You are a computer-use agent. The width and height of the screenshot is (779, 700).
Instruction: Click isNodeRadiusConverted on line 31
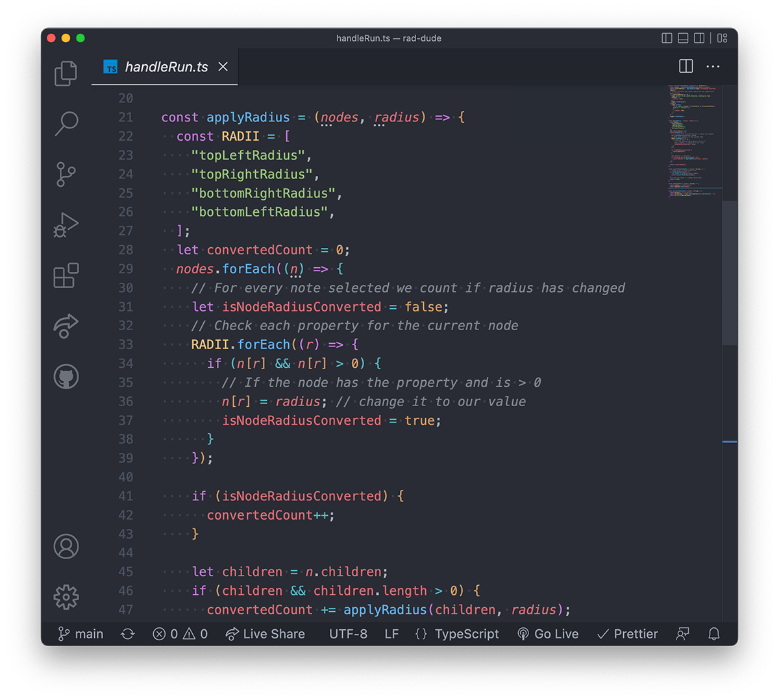point(302,307)
